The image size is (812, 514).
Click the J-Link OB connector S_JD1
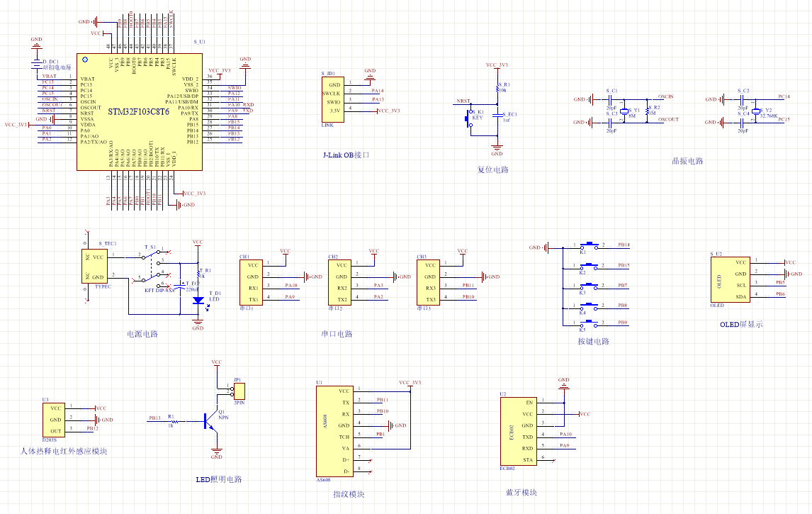coord(332,101)
